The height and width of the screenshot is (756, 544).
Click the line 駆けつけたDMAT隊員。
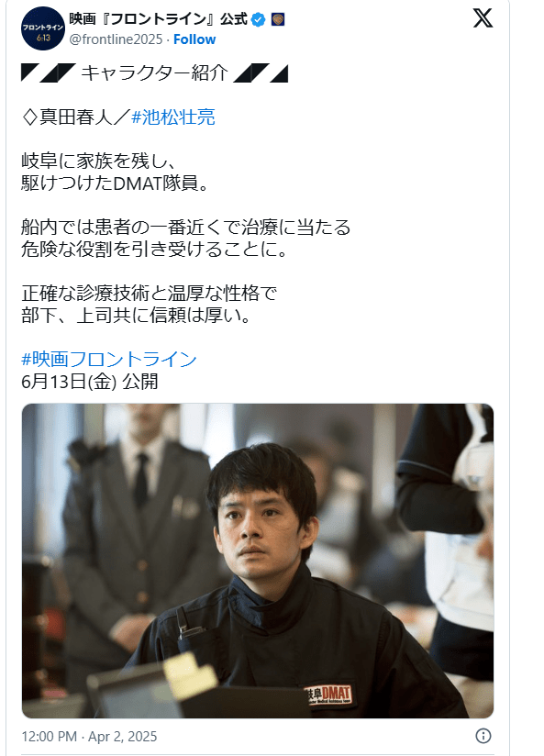pos(115,183)
